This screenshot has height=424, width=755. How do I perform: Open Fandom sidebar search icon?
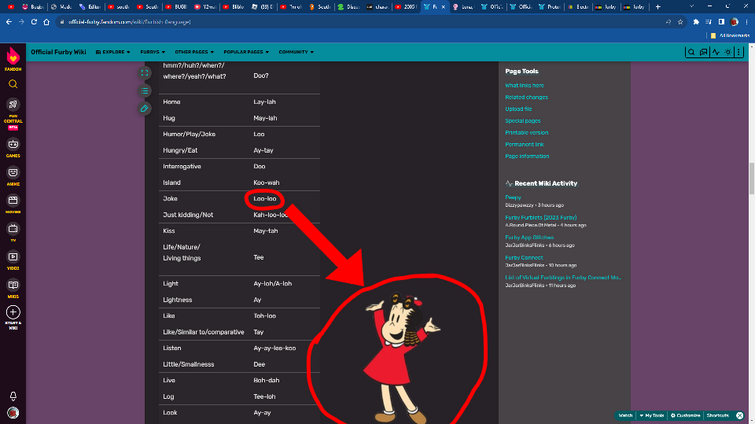coord(13,84)
